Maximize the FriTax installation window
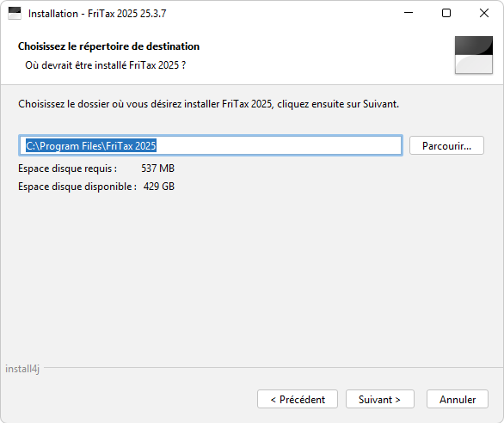 446,13
